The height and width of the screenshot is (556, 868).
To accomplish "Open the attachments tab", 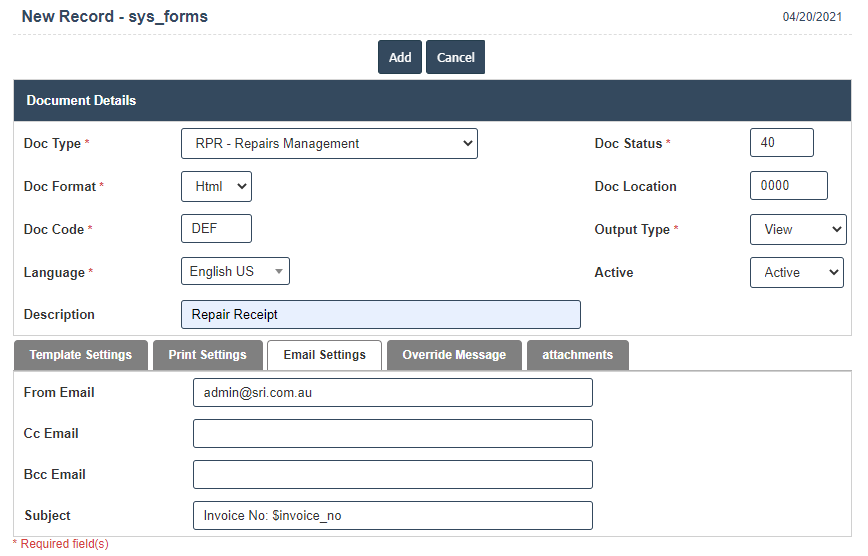I will pyautogui.click(x=577, y=355).
